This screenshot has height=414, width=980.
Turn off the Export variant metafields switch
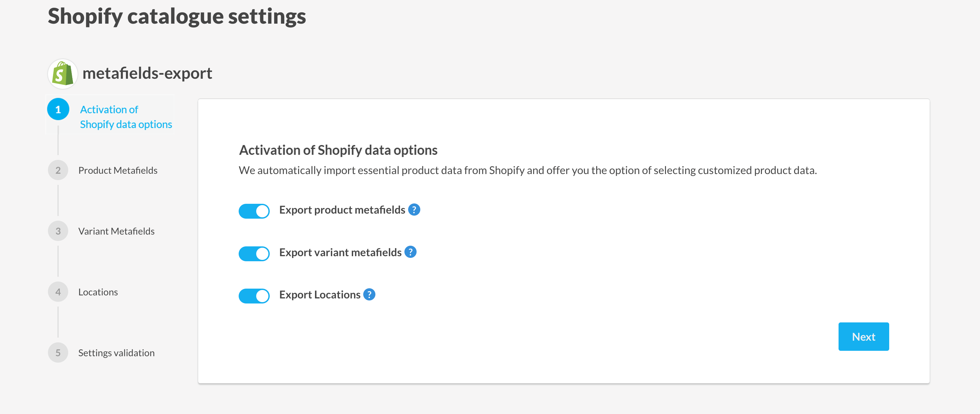tap(254, 253)
